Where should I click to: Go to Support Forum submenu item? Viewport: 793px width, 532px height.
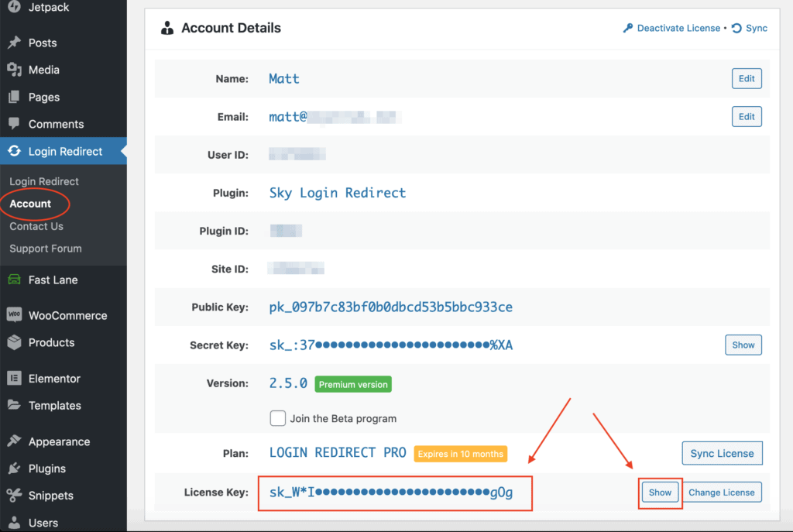46,249
